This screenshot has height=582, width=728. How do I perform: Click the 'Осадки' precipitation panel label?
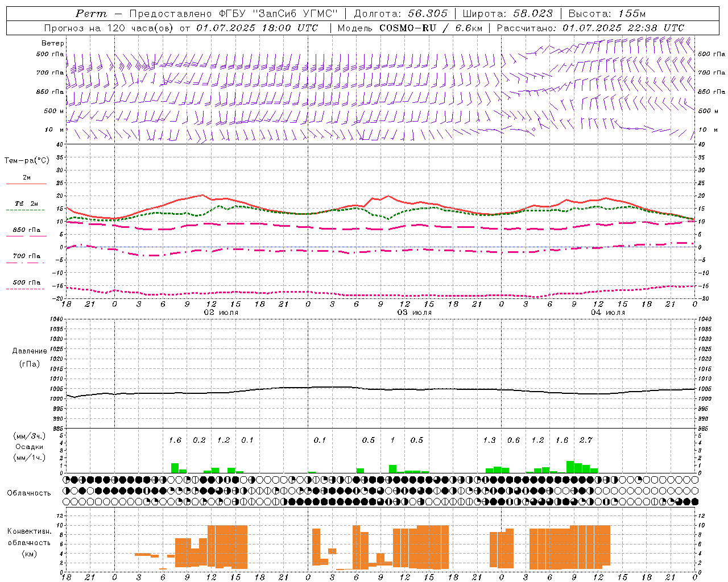(30, 447)
